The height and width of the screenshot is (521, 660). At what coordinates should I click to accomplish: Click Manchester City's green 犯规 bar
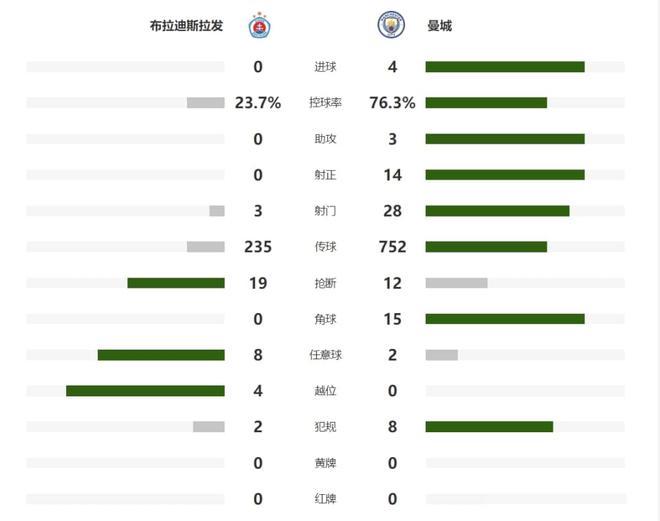coord(489,427)
